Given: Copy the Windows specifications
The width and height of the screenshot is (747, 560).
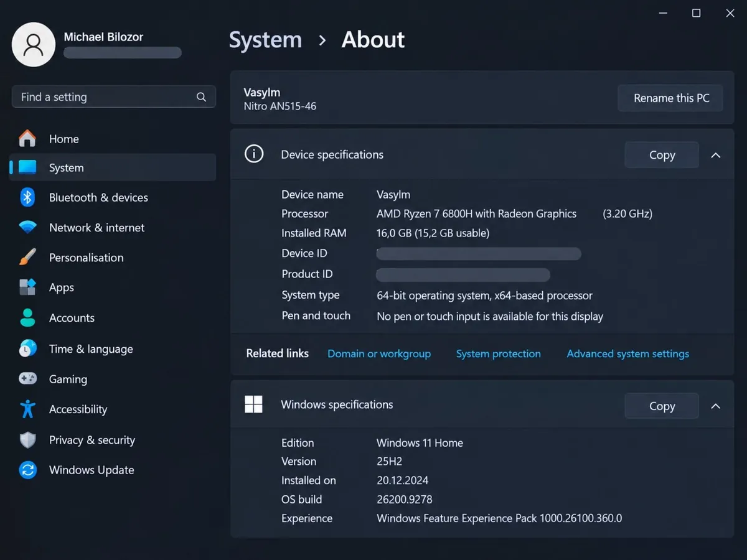Looking at the screenshot, I should (661, 406).
